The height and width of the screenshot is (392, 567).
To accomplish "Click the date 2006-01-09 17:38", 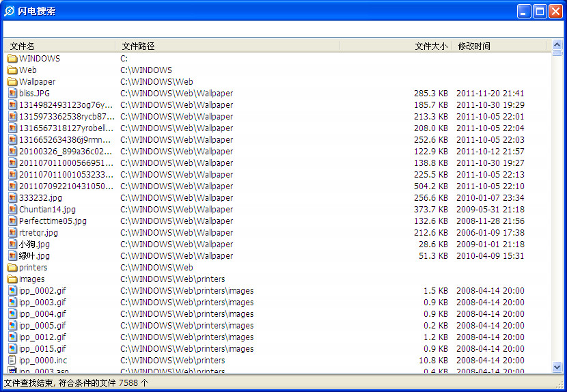I will click(490, 232).
